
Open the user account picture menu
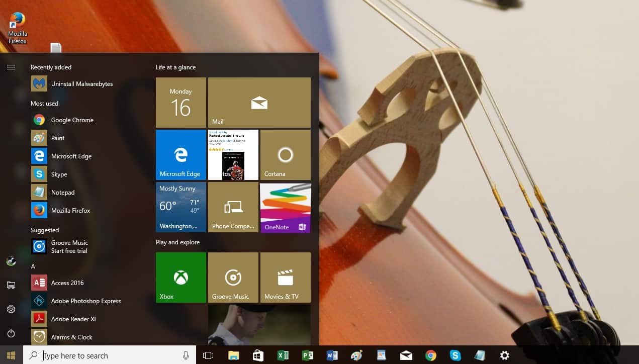(x=11, y=261)
